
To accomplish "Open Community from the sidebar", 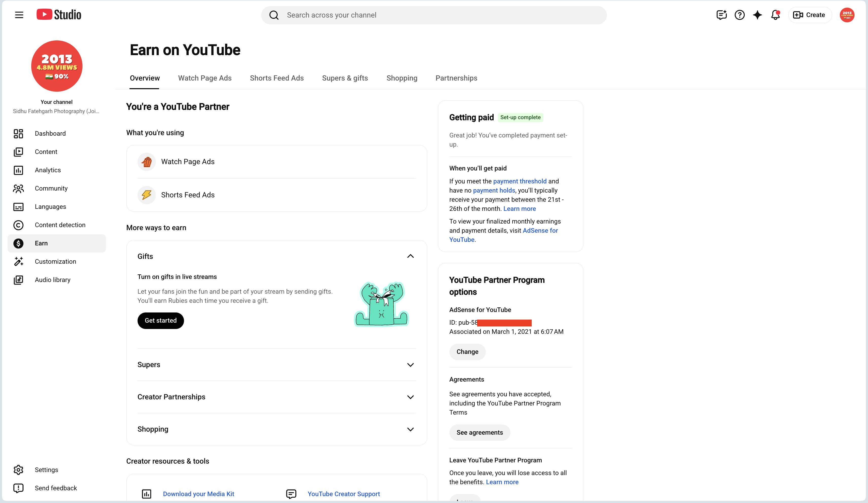I will click(x=57, y=188).
